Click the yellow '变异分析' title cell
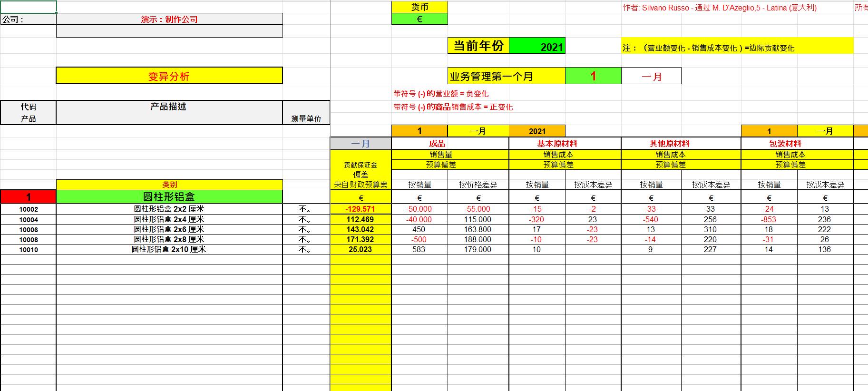 pyautogui.click(x=169, y=76)
